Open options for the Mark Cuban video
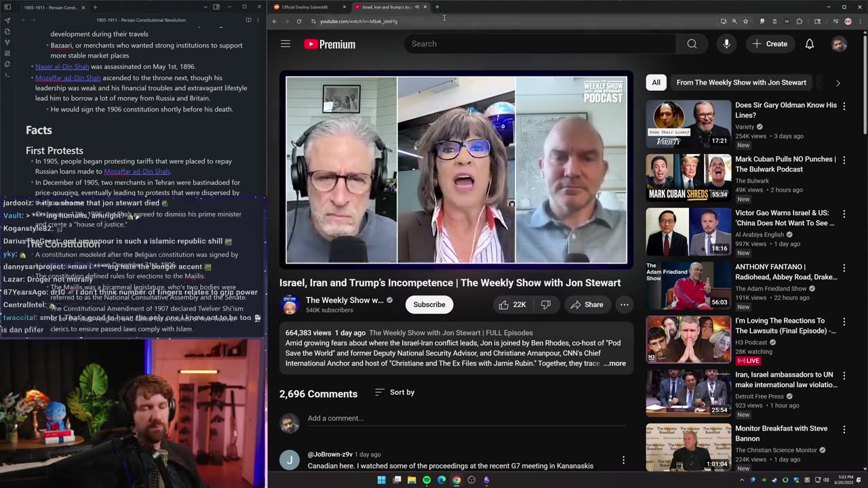The width and height of the screenshot is (868, 488). coord(844,161)
